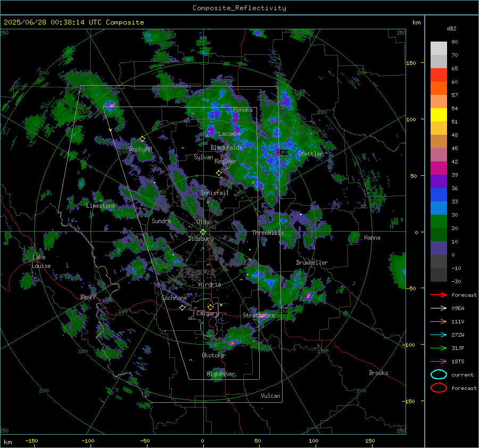Click the Sylvan city label
Image resolution: width=479 pixels, height=448 pixels.
(x=203, y=157)
